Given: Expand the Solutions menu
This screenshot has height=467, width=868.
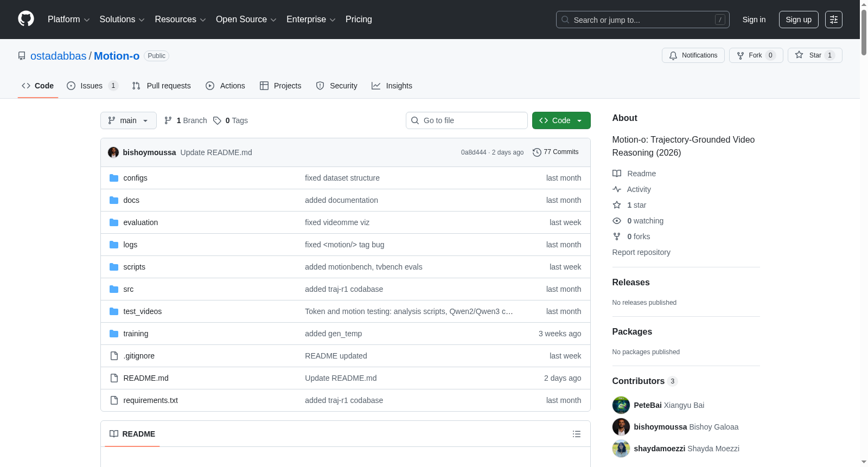Looking at the screenshot, I should [122, 20].
